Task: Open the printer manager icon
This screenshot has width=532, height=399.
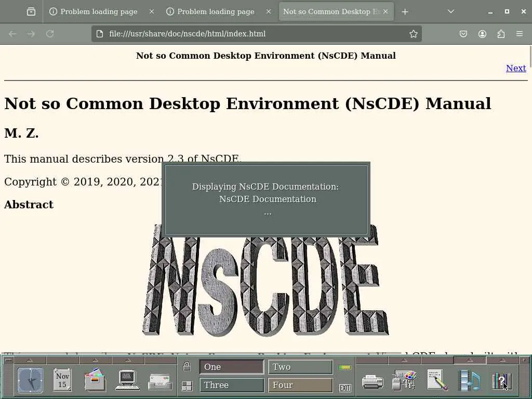Action: (373, 381)
